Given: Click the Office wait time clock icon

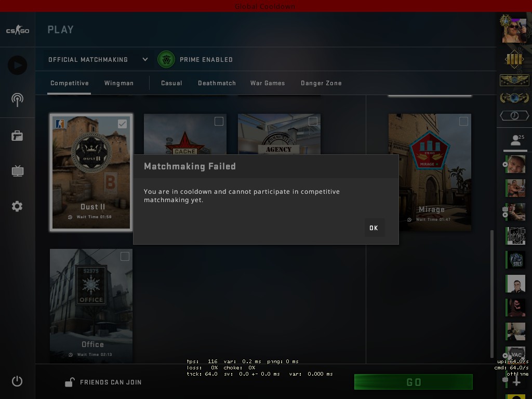Looking at the screenshot, I should tap(71, 355).
